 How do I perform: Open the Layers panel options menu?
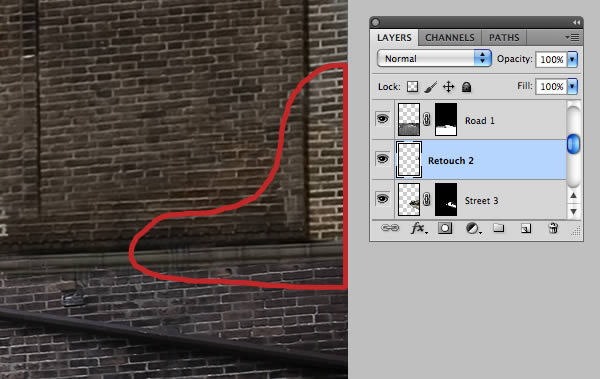pyautogui.click(x=572, y=38)
